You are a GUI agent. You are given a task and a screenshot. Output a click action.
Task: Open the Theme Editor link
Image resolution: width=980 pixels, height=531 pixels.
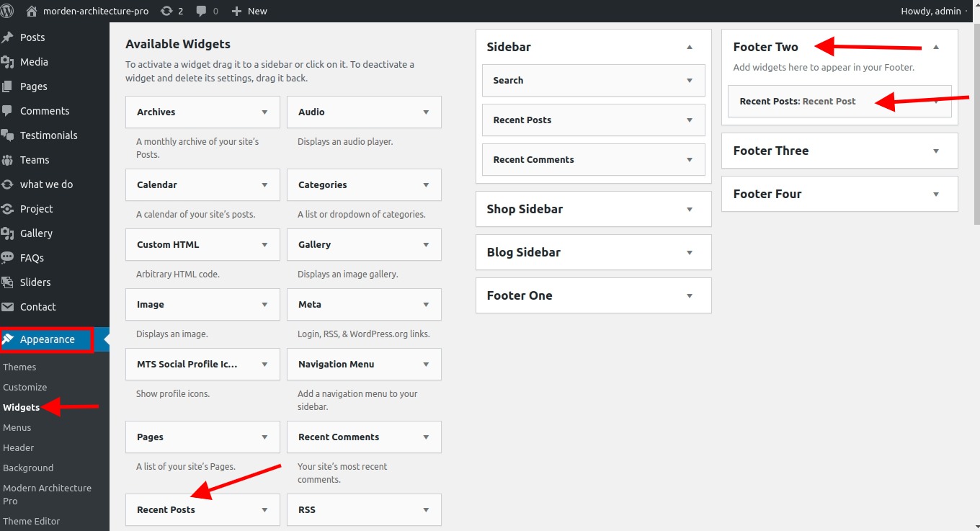click(32, 521)
